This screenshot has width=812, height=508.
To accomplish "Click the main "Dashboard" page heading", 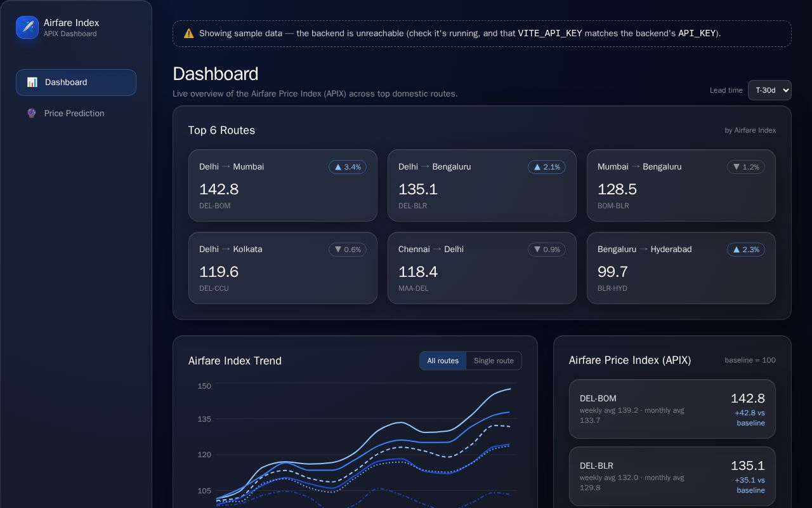I will [x=216, y=74].
